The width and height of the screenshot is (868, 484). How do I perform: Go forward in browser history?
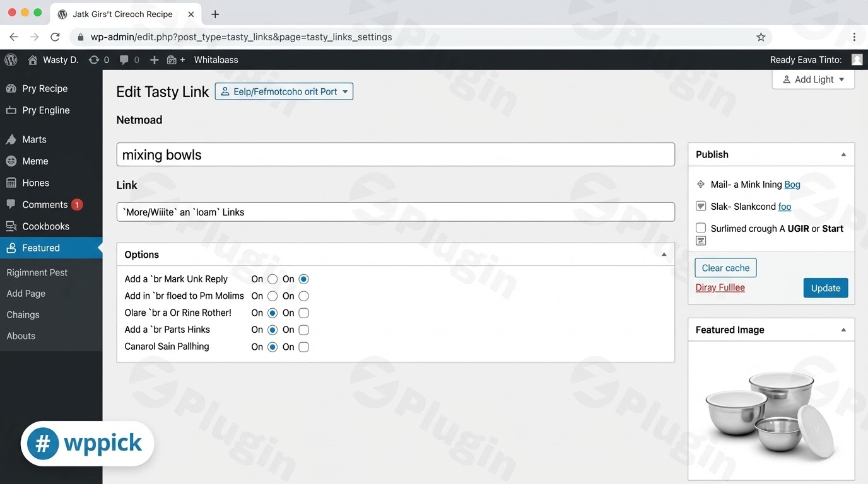[x=34, y=37]
